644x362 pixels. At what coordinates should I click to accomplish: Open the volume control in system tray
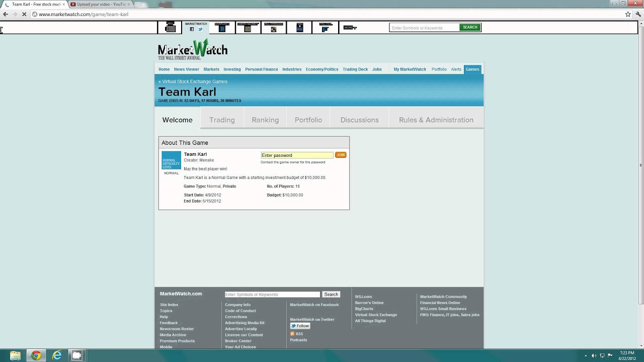coord(594,356)
